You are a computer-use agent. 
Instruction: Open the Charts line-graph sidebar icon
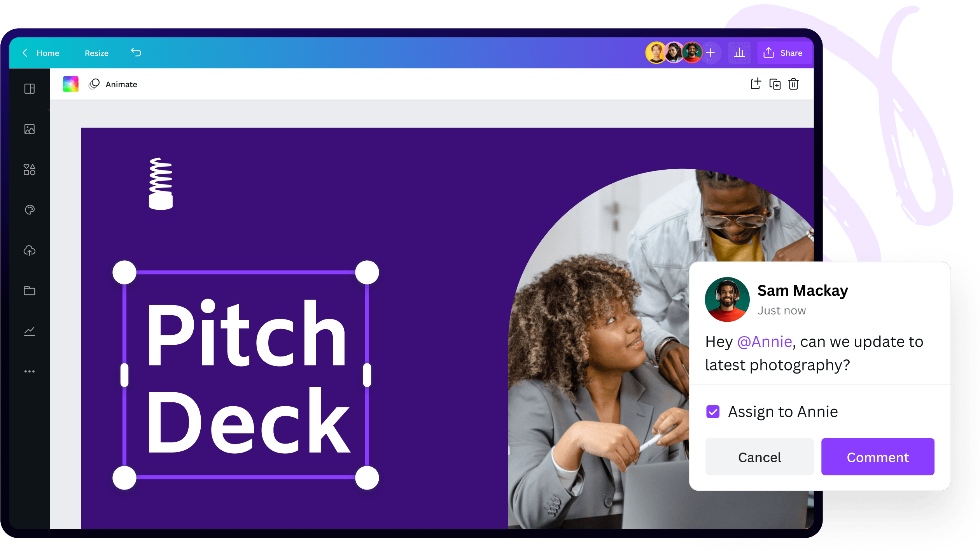point(30,331)
